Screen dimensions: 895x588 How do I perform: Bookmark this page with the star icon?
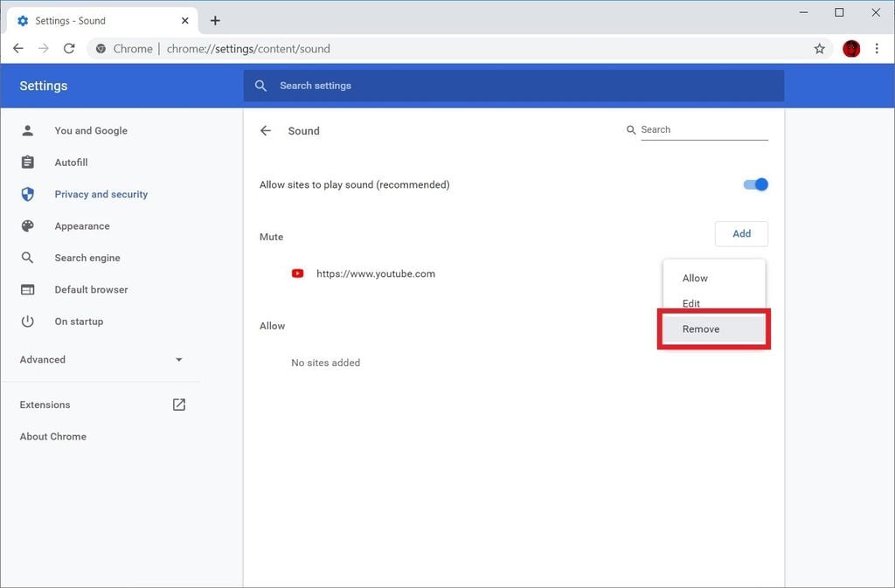819,48
